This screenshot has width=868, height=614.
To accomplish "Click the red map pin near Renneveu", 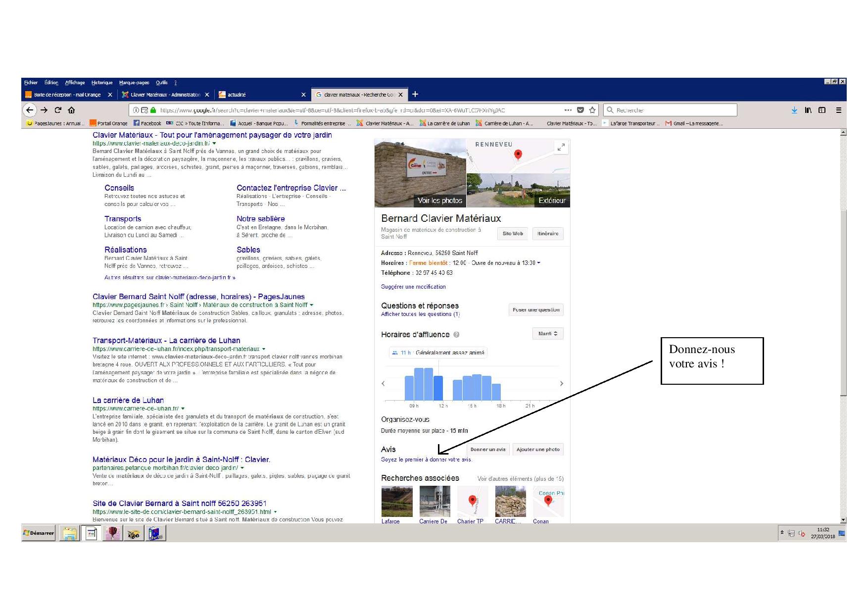I will (x=518, y=154).
